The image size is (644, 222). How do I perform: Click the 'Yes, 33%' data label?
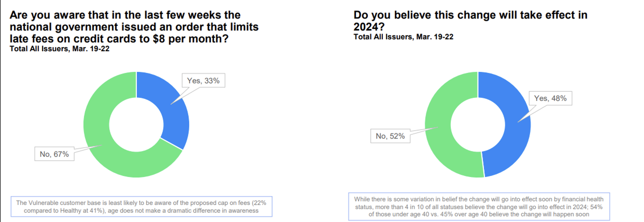(x=203, y=81)
